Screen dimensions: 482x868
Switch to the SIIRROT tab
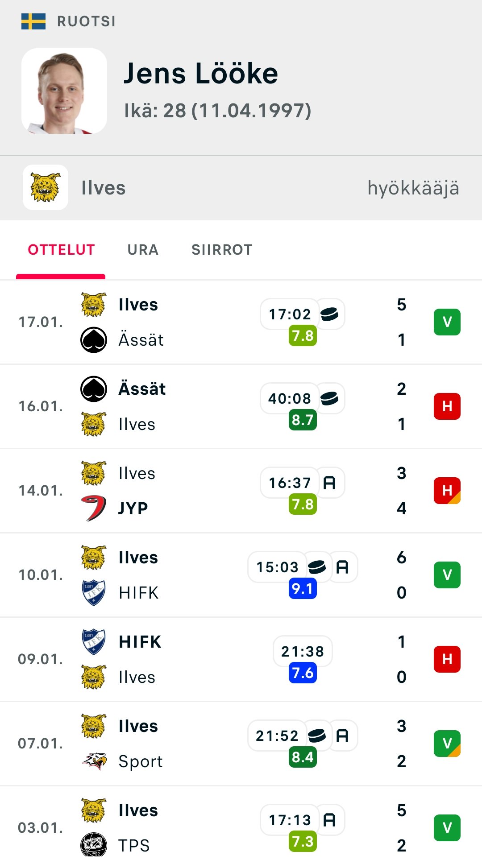(x=222, y=250)
